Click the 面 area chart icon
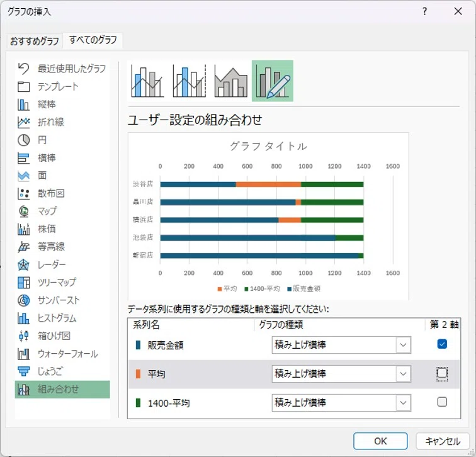Image resolution: width=476 pixels, height=457 pixels. pyautogui.click(x=23, y=176)
